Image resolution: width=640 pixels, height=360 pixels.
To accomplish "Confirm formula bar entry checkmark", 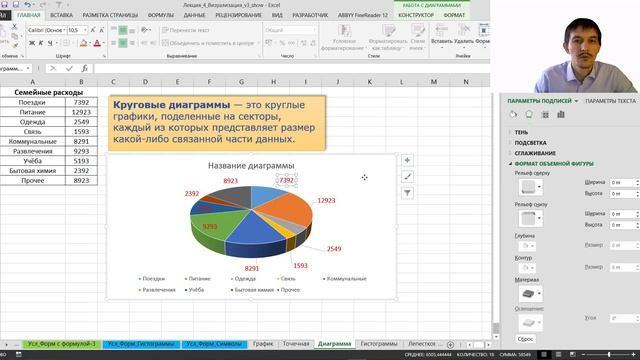I will coord(69,68).
